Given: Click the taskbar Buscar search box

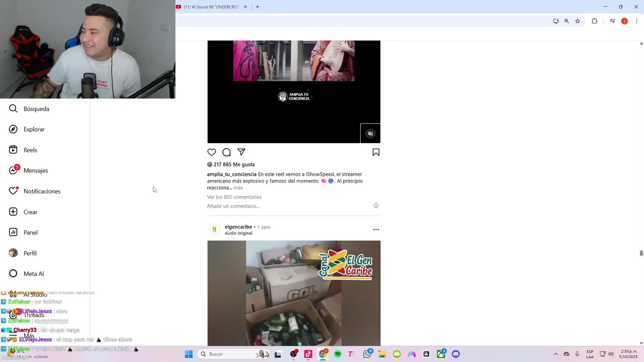Looking at the screenshot, I should click(x=234, y=354).
